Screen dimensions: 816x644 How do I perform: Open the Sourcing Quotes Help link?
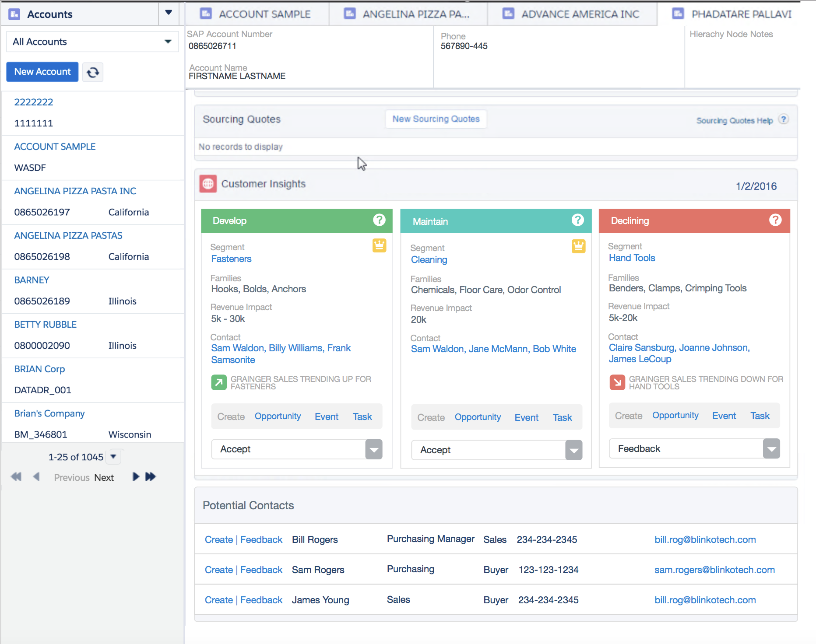click(735, 120)
